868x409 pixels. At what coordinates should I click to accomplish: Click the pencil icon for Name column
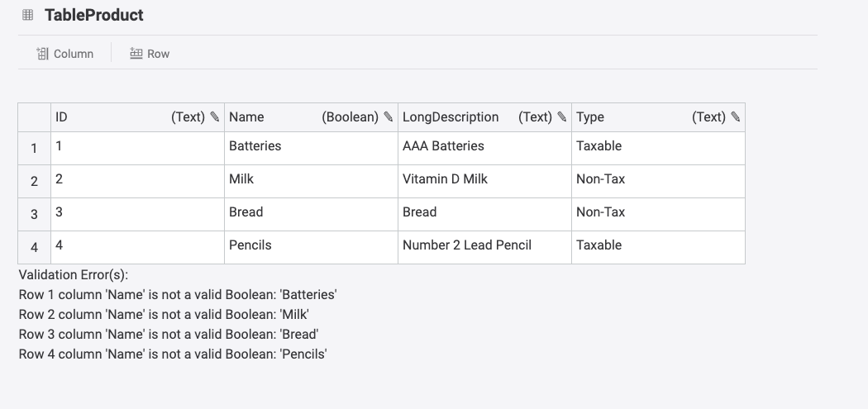389,117
